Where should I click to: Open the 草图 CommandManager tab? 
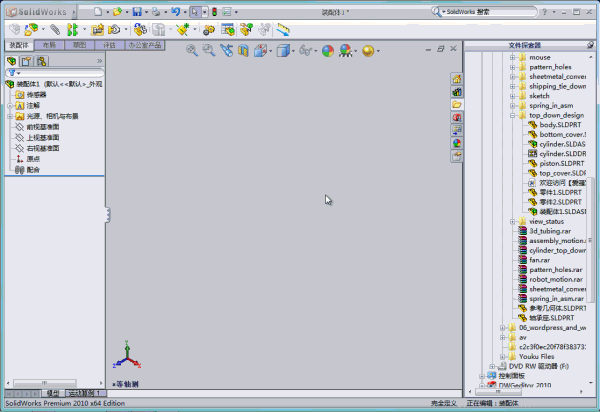pyautogui.click(x=79, y=45)
